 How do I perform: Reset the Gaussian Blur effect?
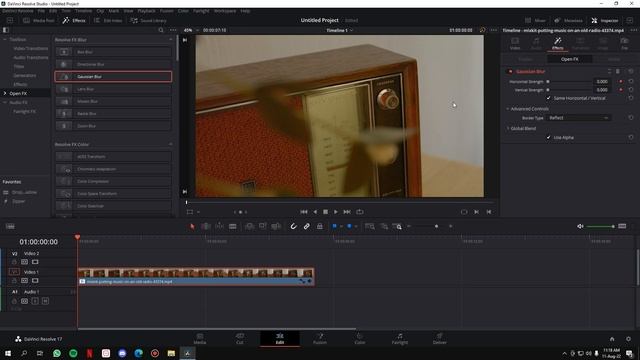click(631, 71)
